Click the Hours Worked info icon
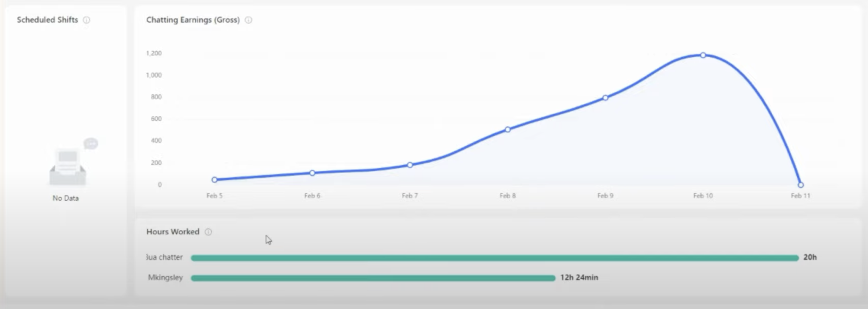Image resolution: width=868 pixels, height=309 pixels. coord(208,232)
